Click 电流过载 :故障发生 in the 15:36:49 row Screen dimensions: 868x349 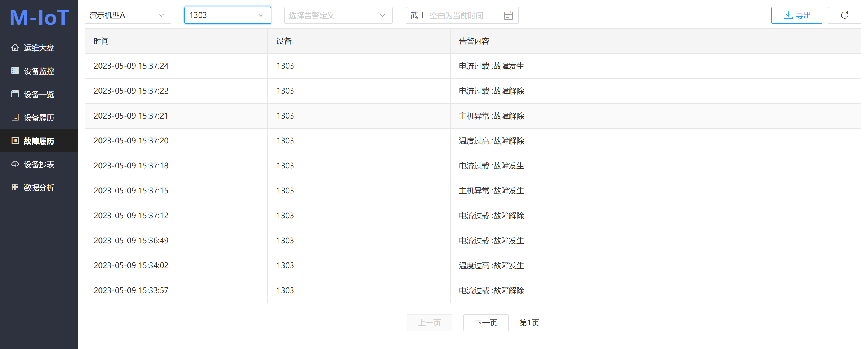click(x=491, y=240)
